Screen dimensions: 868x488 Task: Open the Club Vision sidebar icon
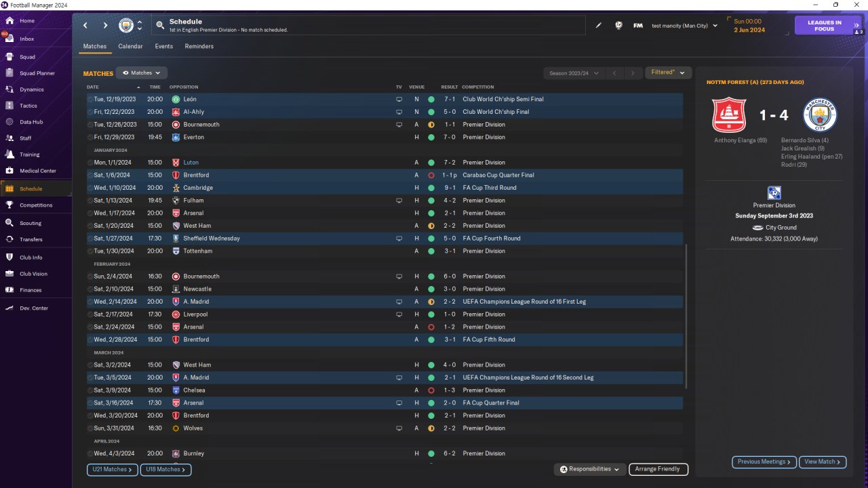pyautogui.click(x=9, y=274)
